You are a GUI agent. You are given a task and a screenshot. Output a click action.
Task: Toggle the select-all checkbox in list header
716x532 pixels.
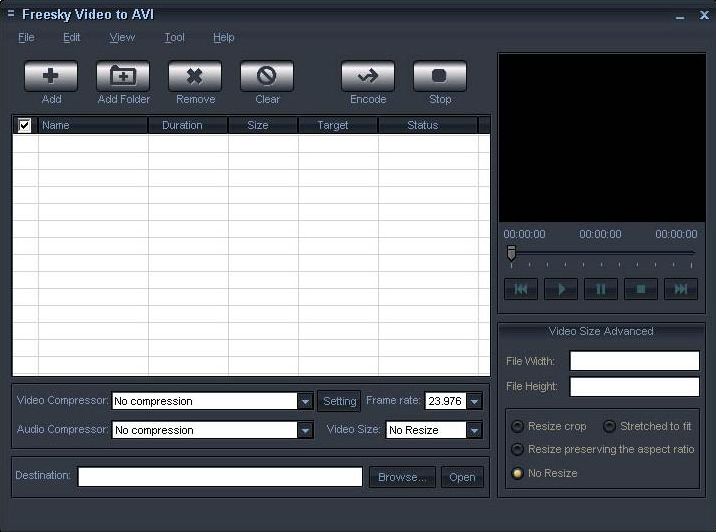coord(25,125)
